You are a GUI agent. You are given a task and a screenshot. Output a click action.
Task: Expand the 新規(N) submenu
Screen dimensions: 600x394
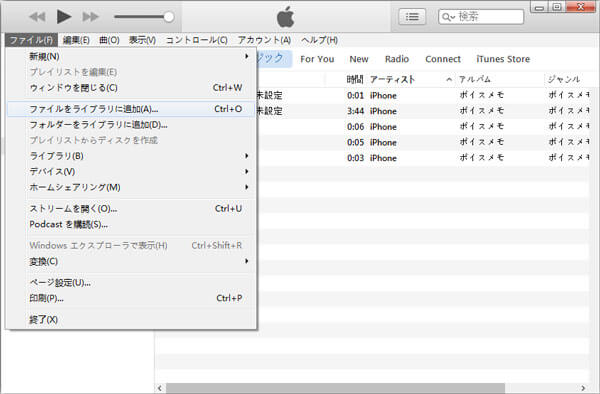point(131,56)
